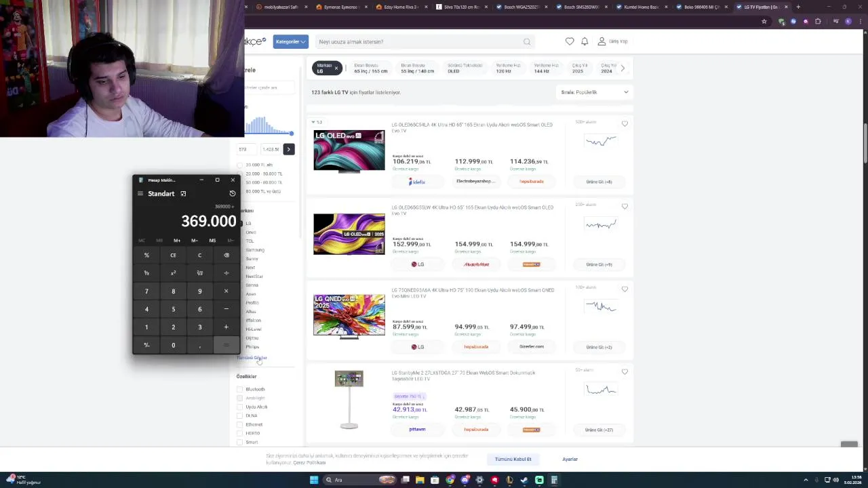Click the calculator multiplication key

click(x=226, y=291)
